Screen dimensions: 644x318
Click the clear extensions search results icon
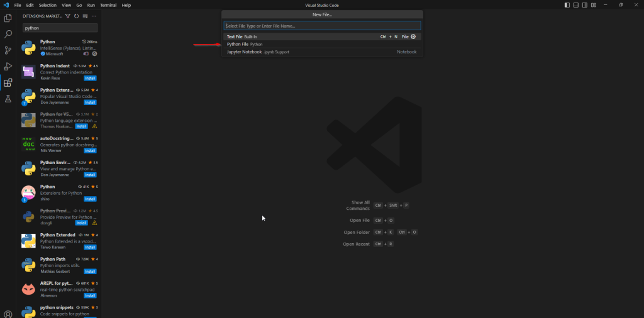point(85,16)
